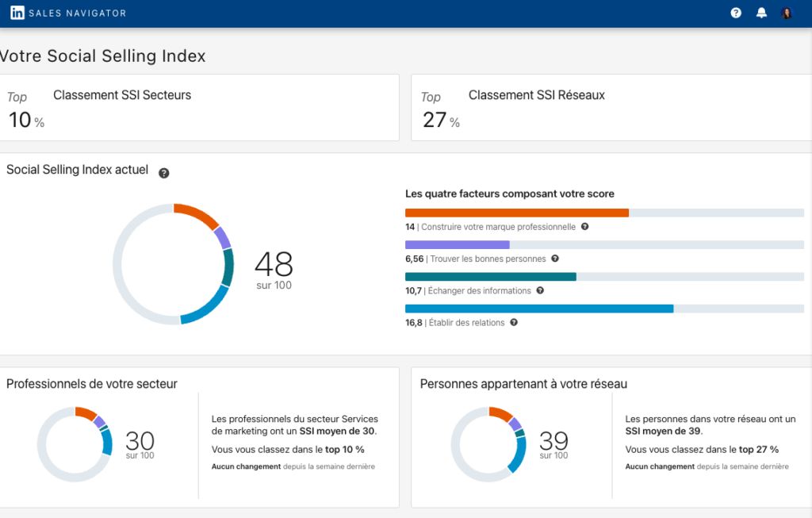The height and width of the screenshot is (518, 812).
Task: Open the profile avatar menu
Action: click(787, 12)
